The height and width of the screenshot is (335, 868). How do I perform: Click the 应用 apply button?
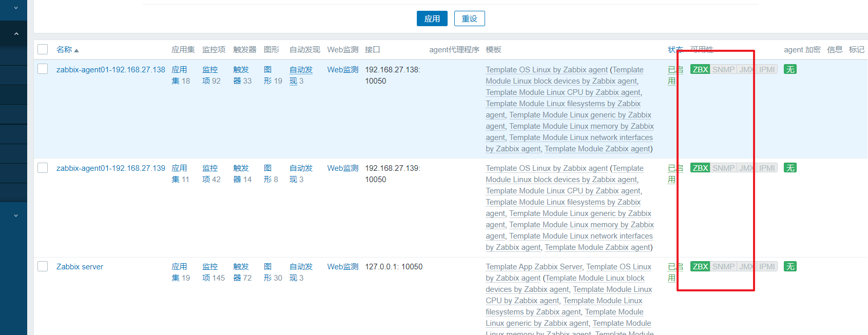pyautogui.click(x=432, y=18)
